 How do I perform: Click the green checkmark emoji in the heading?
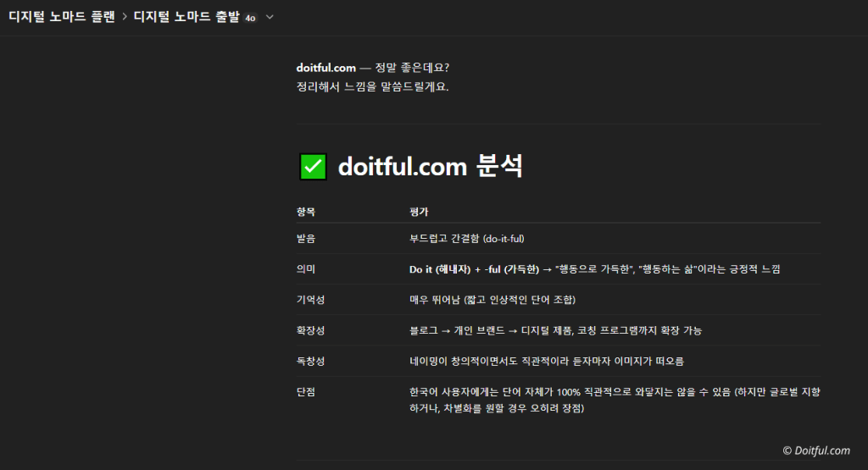click(x=313, y=167)
